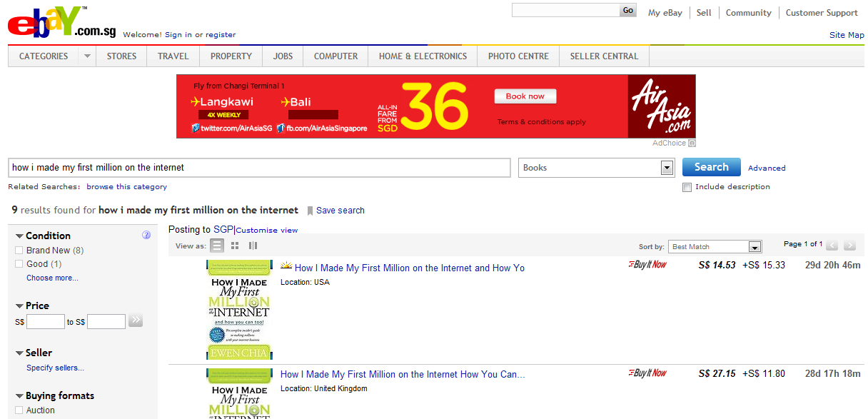This screenshot has height=419, width=868.
Task: Open the Advanced search link
Action: [x=767, y=168]
